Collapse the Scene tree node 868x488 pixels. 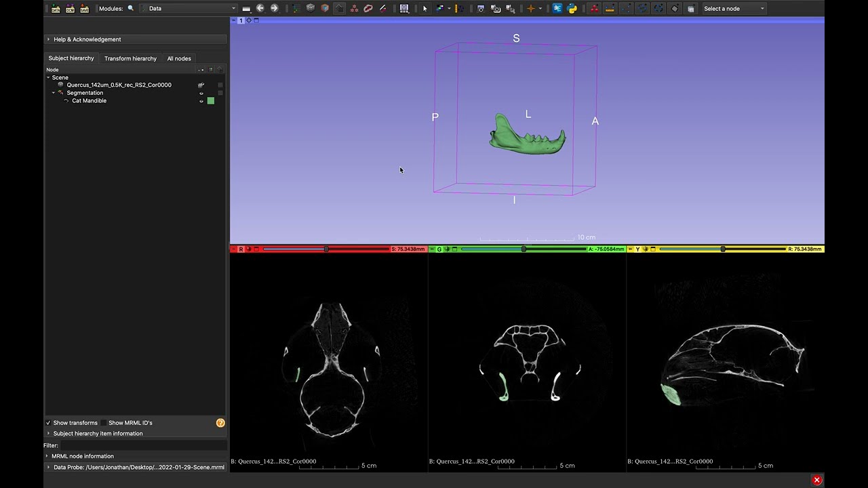(48, 77)
